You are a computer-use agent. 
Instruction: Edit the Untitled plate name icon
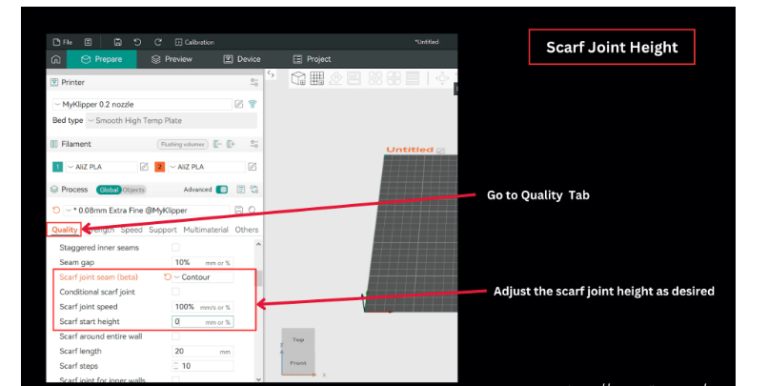click(x=441, y=150)
